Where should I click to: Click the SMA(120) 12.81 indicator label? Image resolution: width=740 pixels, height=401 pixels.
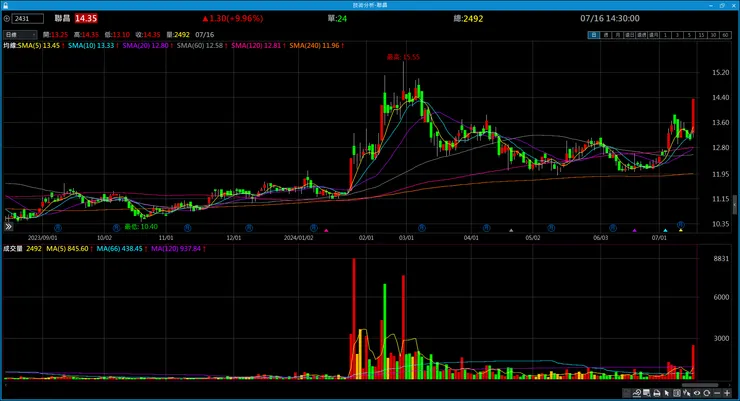click(256, 45)
